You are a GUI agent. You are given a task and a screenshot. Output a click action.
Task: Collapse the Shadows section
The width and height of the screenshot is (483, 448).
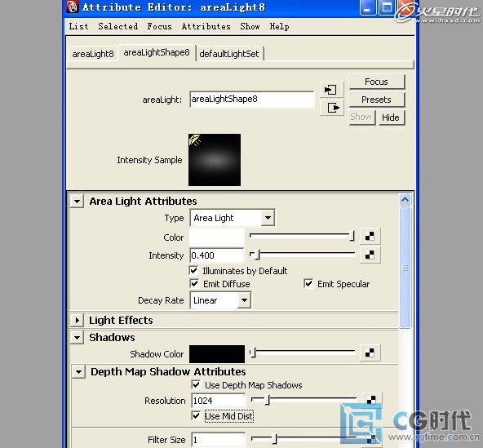[x=77, y=337]
